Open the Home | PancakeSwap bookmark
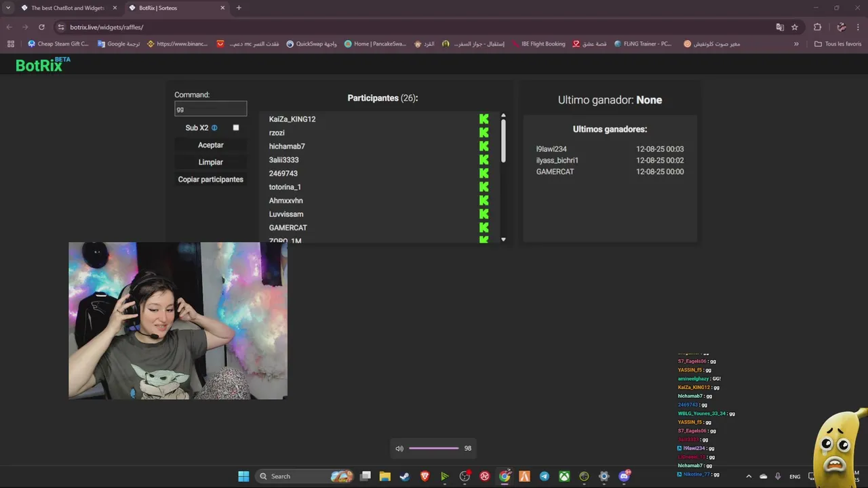This screenshot has height=488, width=868. point(375,44)
